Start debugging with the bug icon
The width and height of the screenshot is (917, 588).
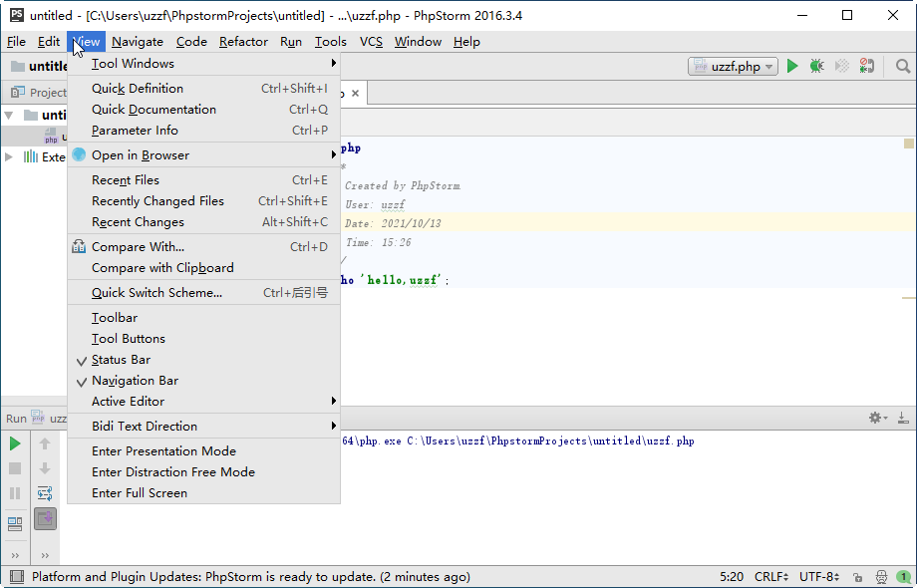(817, 66)
